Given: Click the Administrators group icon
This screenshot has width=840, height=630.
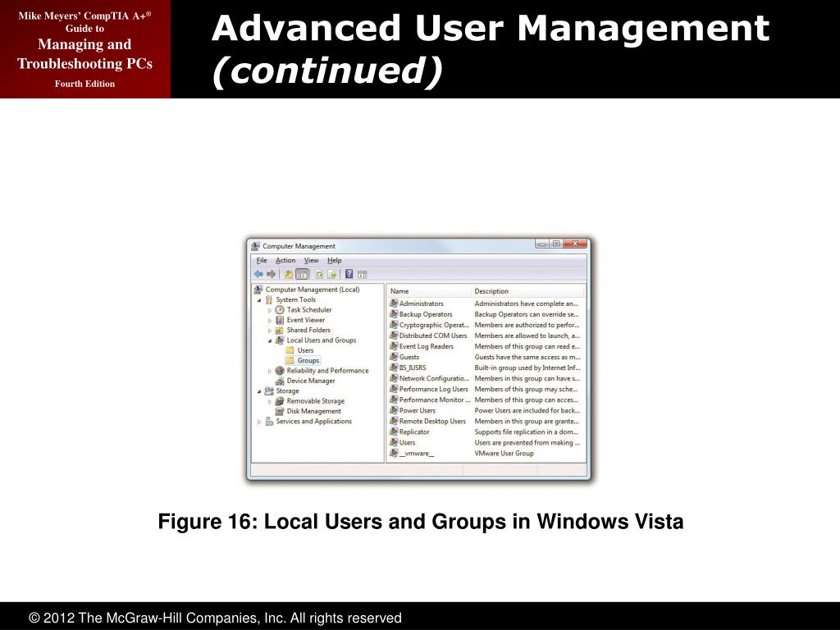Looking at the screenshot, I should click(394, 304).
